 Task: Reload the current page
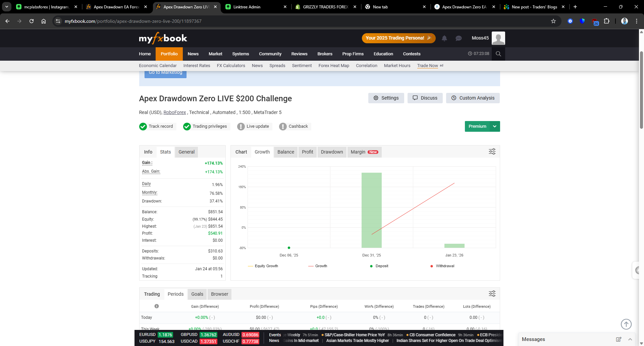(x=32, y=21)
